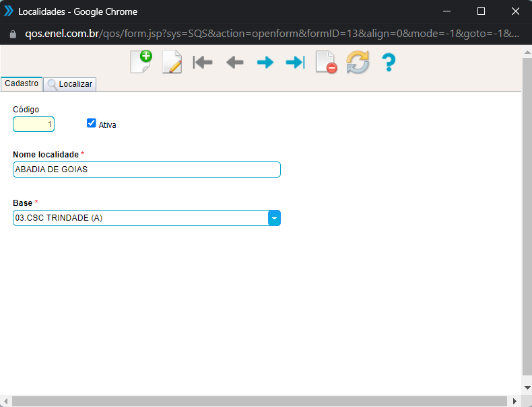This screenshot has width=532, height=407.
Task: Refresh the form with circular arrows icon
Action: (358, 63)
